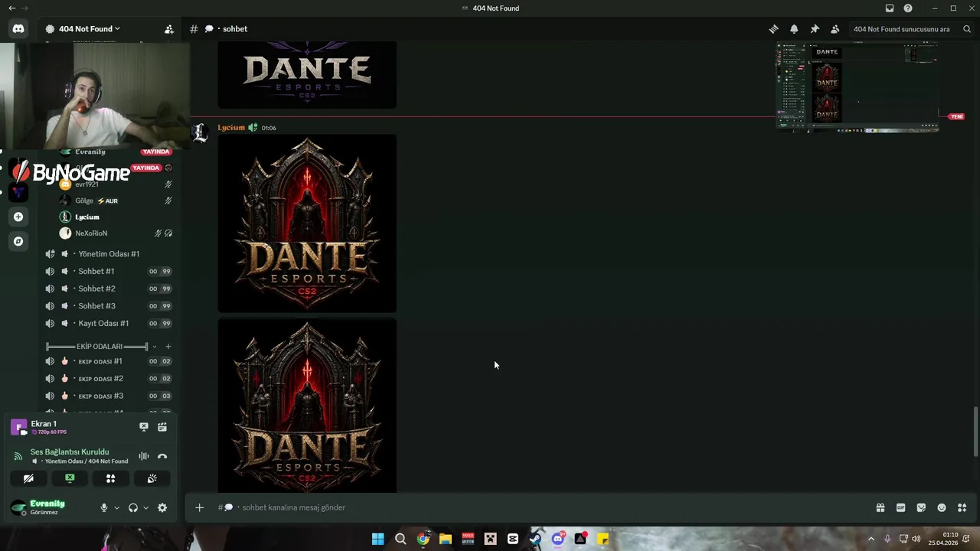Disconnect from voice with hang-up icon

[x=162, y=456]
